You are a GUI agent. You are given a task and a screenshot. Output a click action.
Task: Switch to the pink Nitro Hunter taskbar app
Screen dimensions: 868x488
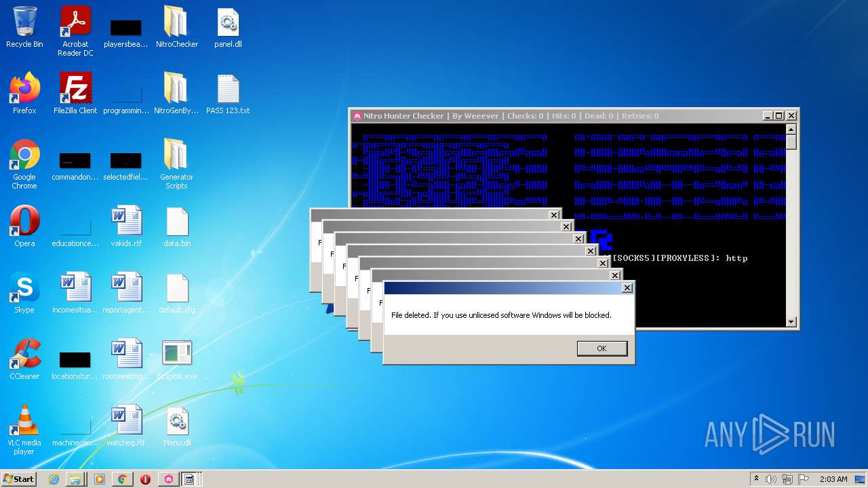click(168, 479)
